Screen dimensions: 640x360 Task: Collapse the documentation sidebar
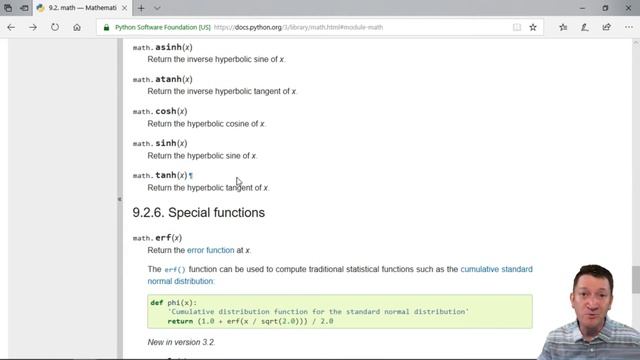click(120, 199)
